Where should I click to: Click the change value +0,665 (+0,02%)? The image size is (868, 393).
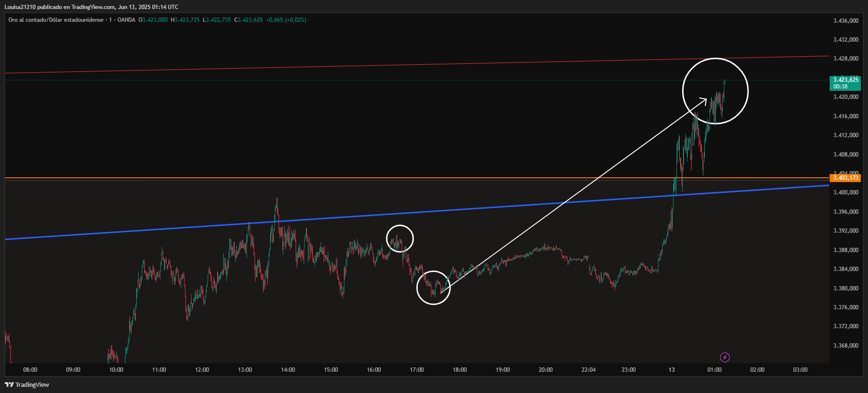tap(286, 20)
